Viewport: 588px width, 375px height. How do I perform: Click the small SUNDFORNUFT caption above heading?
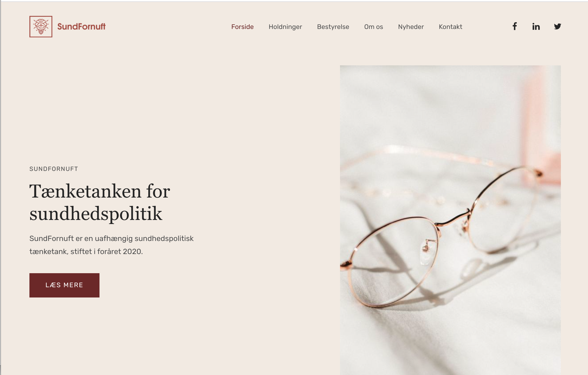(x=54, y=169)
